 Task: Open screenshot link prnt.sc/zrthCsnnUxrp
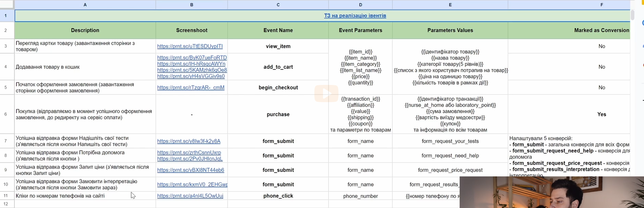tap(189, 153)
